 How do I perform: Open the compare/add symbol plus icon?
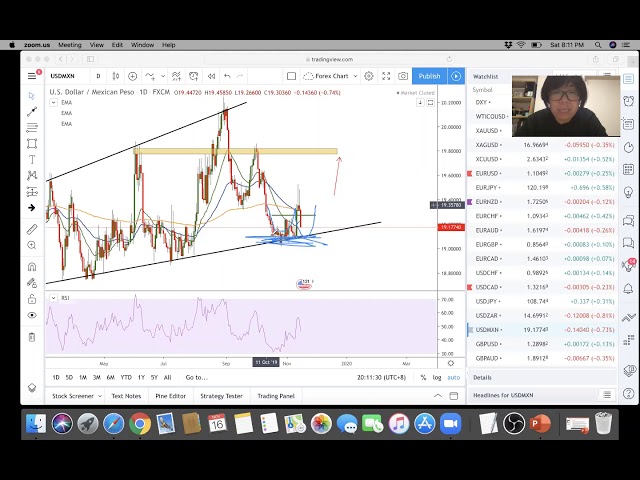tap(132, 76)
